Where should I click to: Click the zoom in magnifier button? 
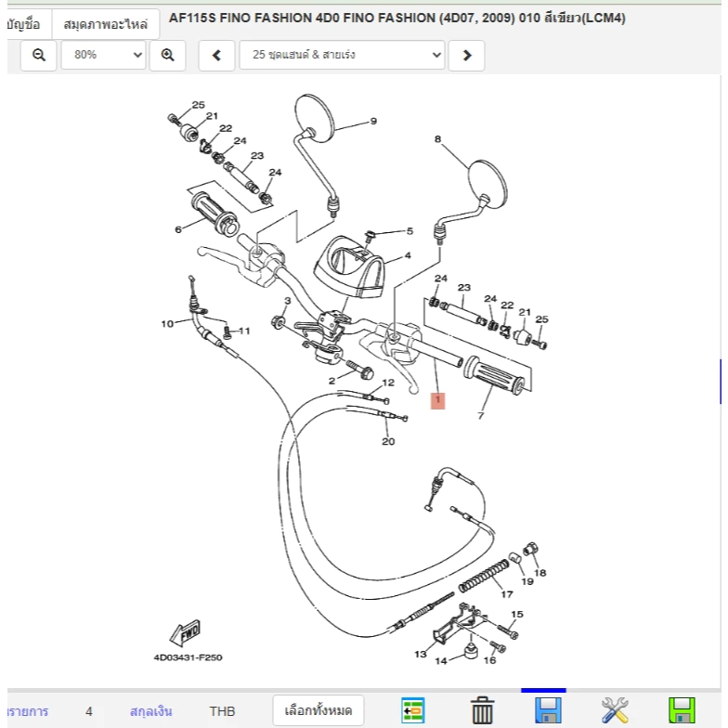[167, 56]
